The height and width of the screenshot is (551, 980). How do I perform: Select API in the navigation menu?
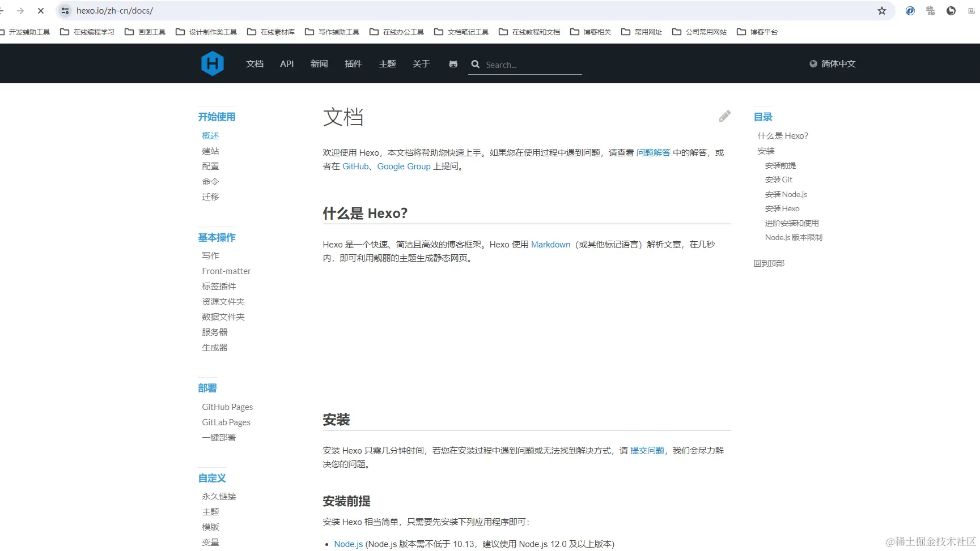pos(287,63)
